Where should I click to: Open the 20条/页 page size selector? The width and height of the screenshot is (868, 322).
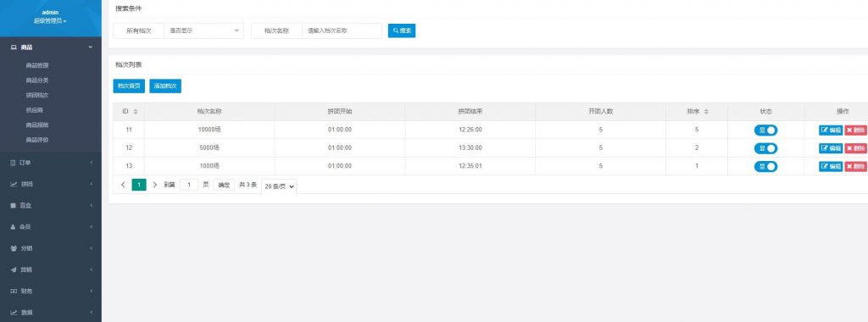pyautogui.click(x=279, y=186)
